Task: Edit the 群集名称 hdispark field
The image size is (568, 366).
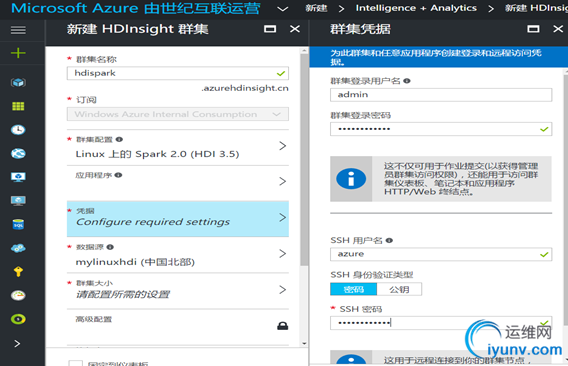Action: [178, 73]
